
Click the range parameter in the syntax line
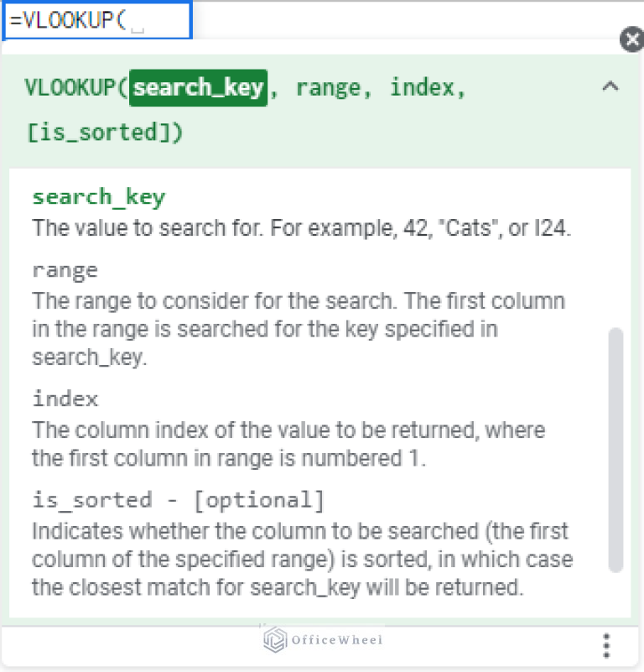point(329,86)
